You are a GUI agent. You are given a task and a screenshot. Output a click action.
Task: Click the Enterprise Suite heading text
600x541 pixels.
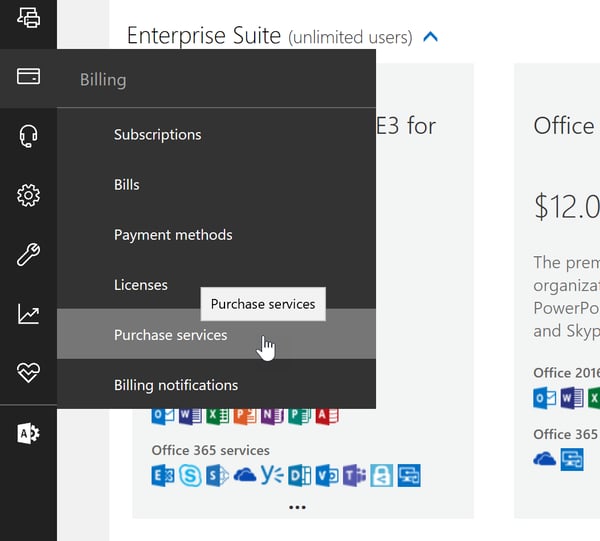pos(204,36)
